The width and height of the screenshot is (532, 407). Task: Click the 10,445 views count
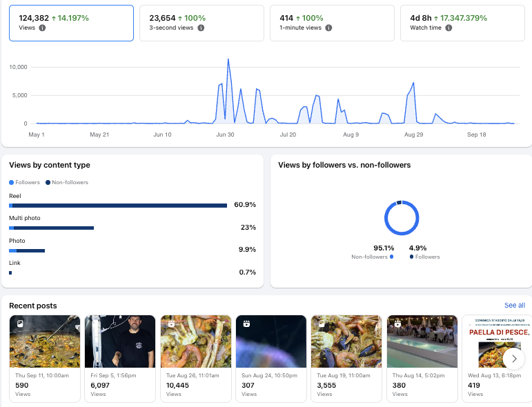point(177,386)
